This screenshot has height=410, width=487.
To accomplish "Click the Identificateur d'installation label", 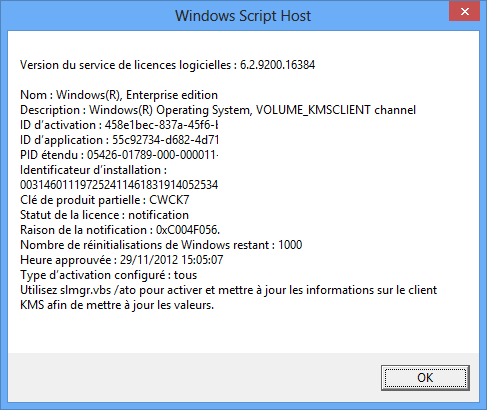I will pos(93,170).
